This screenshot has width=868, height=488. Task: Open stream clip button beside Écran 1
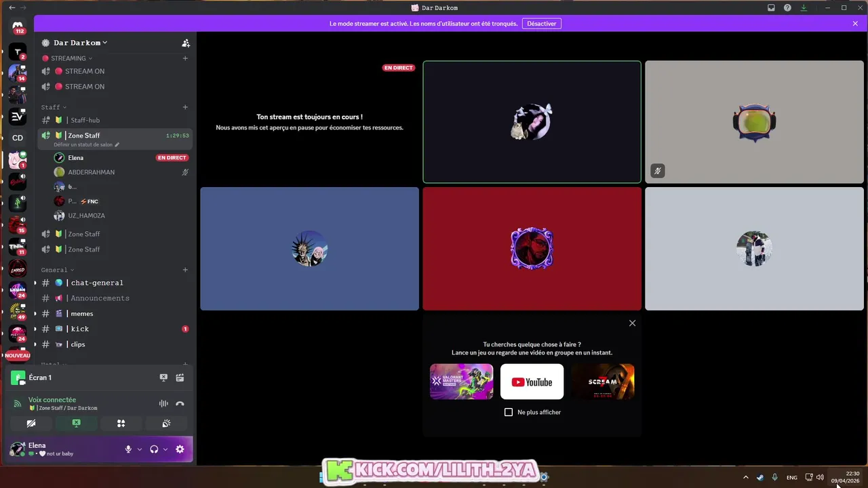click(x=180, y=378)
